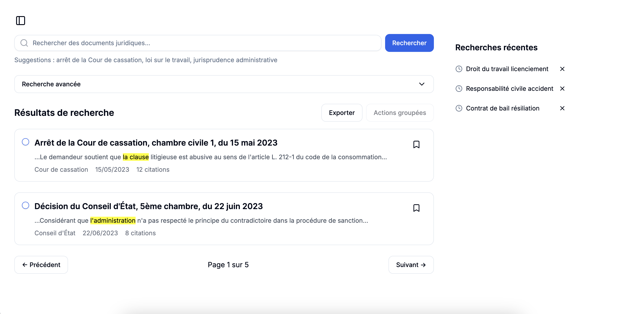
Task: Click the Recherche avancée chevron arrow
Action: pyautogui.click(x=422, y=84)
